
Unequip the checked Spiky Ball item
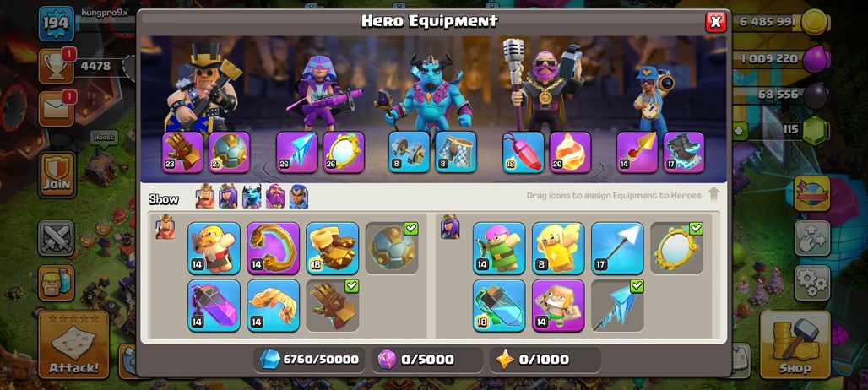[392, 248]
